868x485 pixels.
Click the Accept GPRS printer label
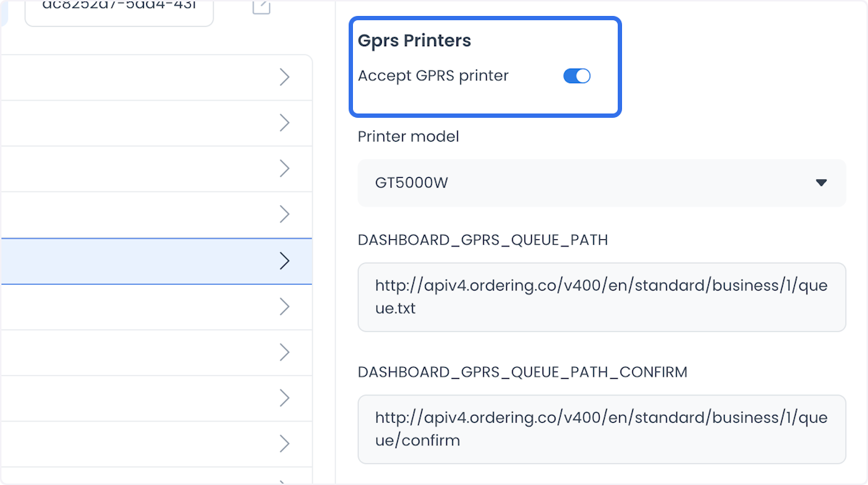coord(433,75)
